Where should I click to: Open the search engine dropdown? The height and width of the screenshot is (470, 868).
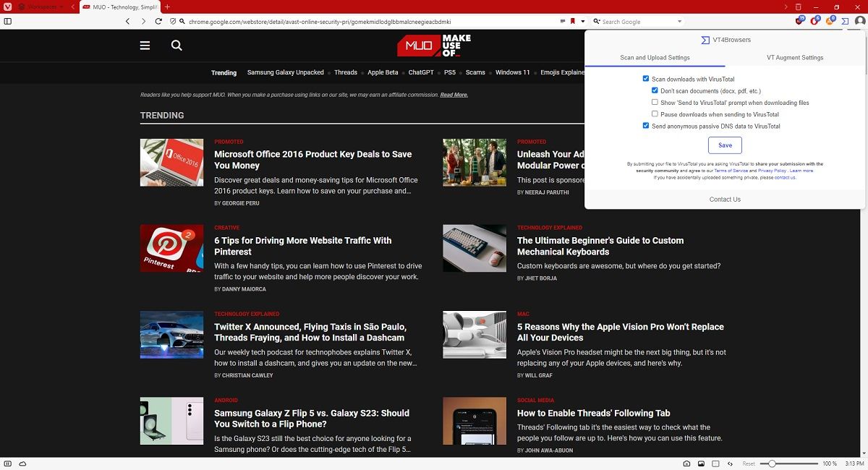point(678,21)
